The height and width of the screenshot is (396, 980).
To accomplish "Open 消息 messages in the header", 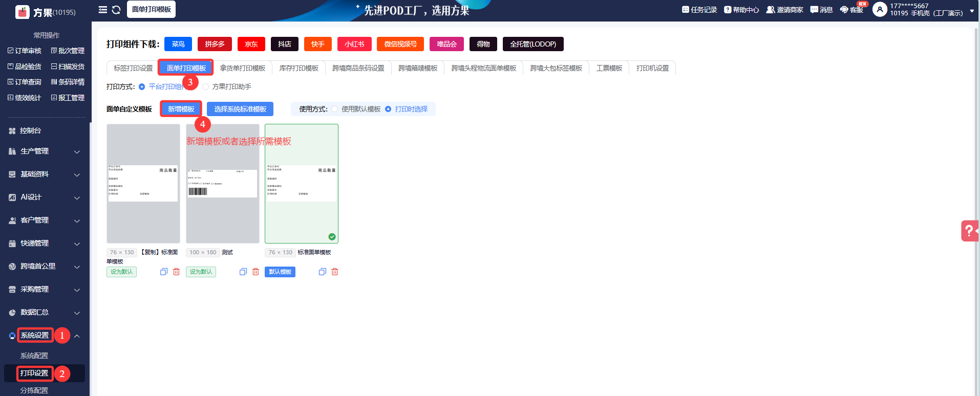I will coord(821,10).
